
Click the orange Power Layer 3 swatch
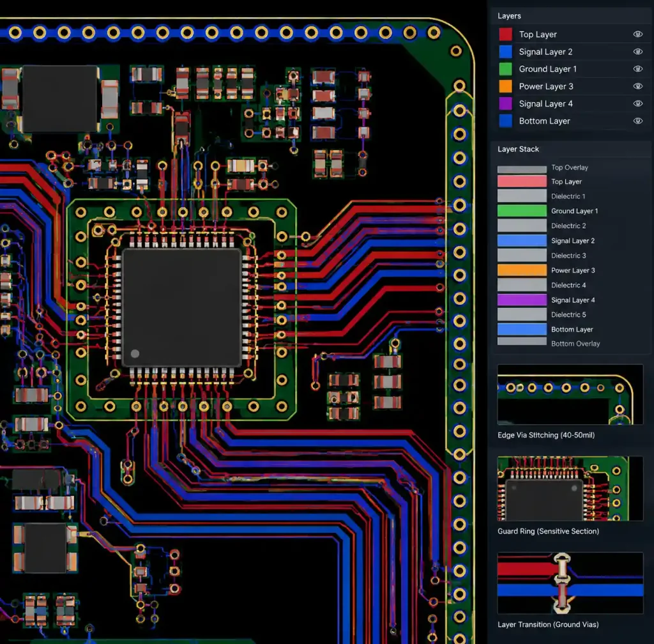pos(506,86)
